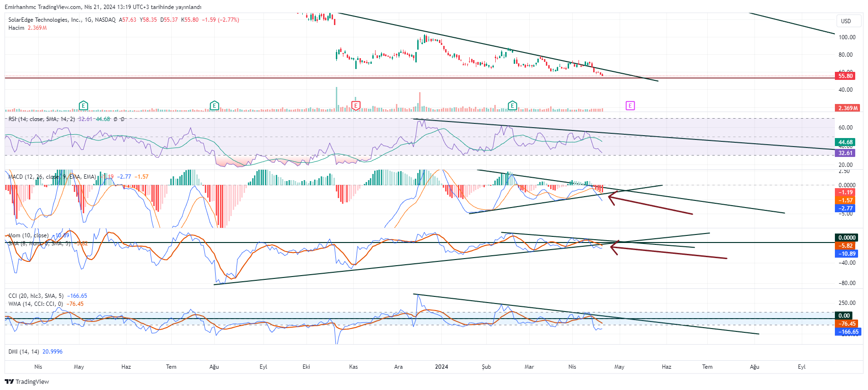Select the CCI (20, hlc3, SMA, 5) legend
The height and width of the screenshot is (390, 868).
tap(36, 296)
